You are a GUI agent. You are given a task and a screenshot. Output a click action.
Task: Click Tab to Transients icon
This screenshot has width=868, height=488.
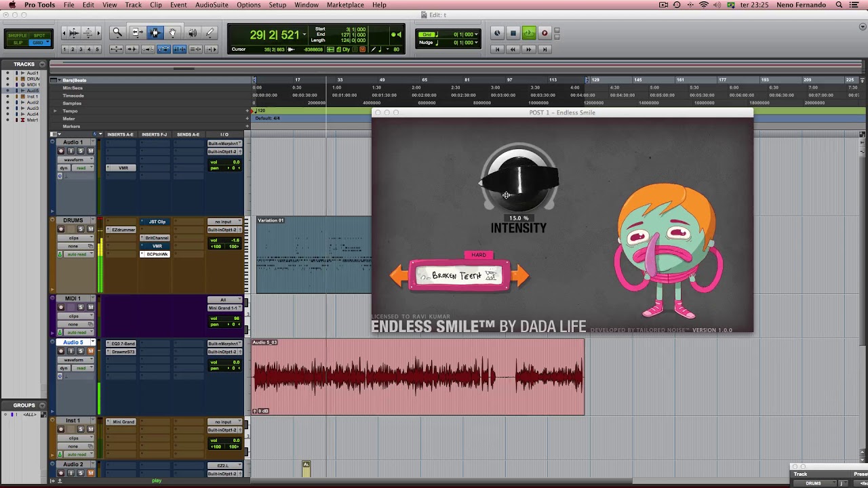pyautogui.click(x=132, y=49)
